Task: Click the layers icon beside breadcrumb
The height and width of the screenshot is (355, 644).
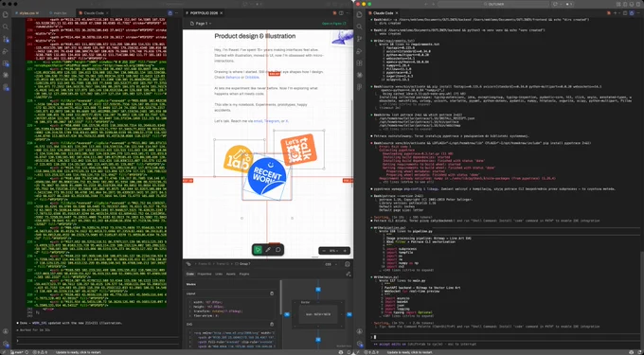Action: (188, 264)
